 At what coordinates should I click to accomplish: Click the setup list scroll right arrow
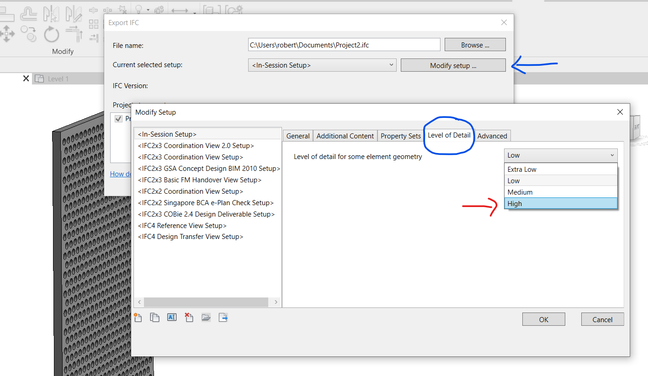(x=276, y=302)
